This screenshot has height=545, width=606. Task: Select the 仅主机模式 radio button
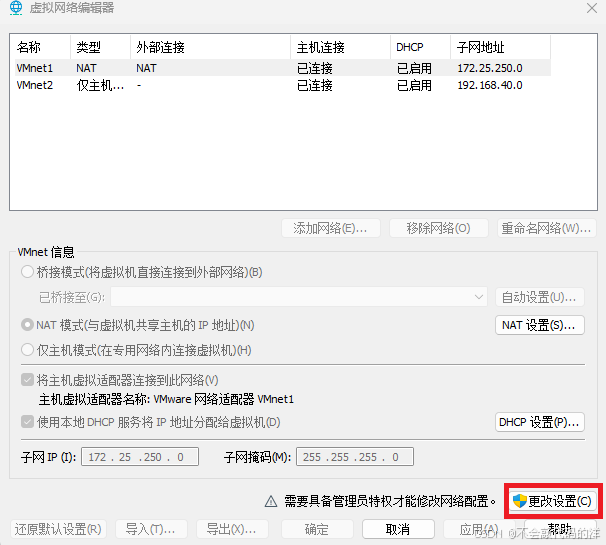click(27, 350)
